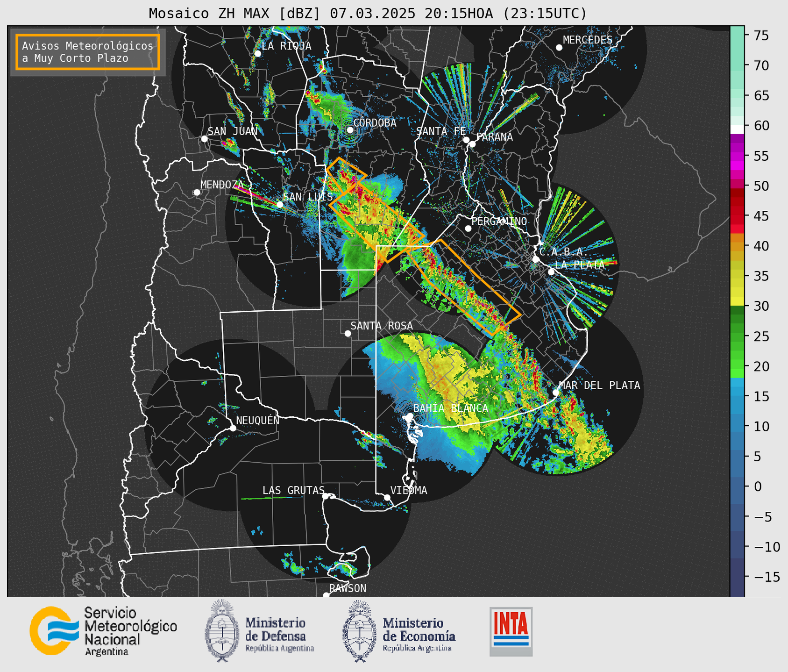Click the 75 value on colorbar scale
Viewport: 788px width, 672px height.
[760, 36]
